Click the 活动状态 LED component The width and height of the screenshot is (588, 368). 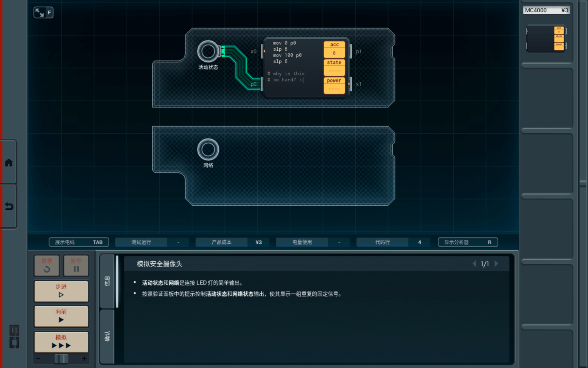click(208, 52)
